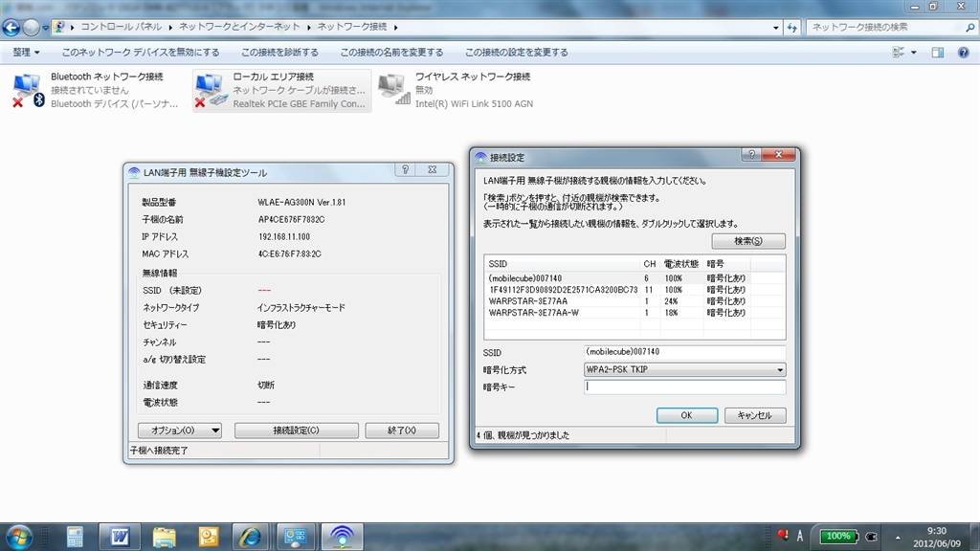Click the IME 'A' input mode indicator
Screen dimensions: 980x551
[799, 536]
